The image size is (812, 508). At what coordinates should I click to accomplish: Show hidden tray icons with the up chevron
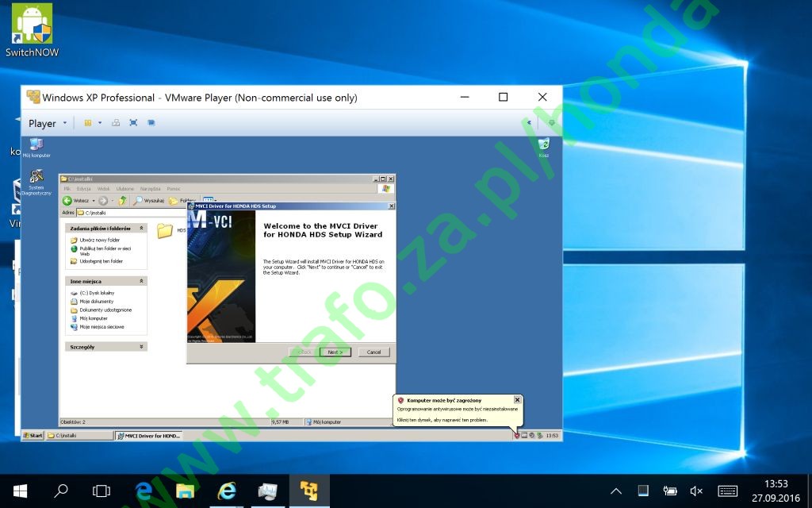click(616, 491)
